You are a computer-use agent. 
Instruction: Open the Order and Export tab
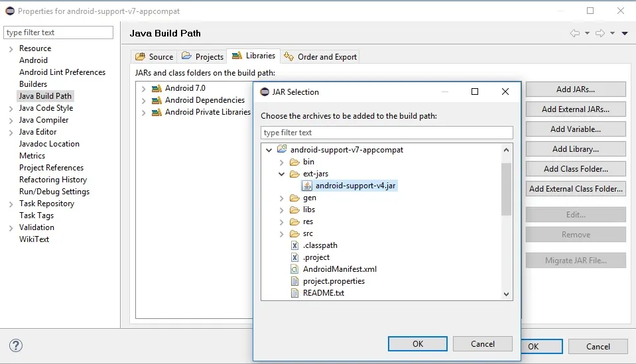320,57
